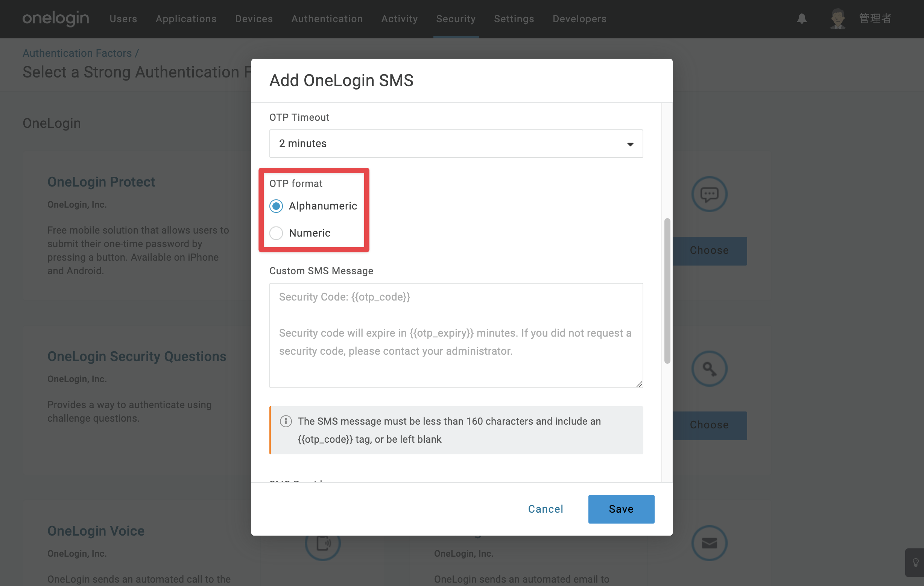Open the Devices menu
924x586 pixels.
[254, 18]
